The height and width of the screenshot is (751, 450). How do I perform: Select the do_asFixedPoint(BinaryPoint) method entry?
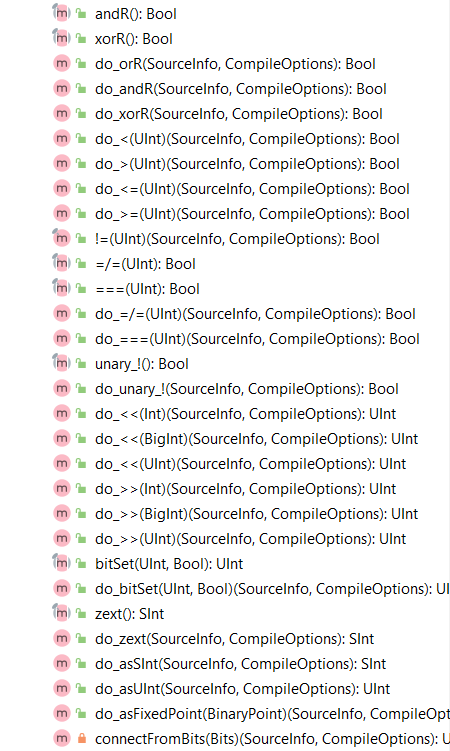[x=272, y=714]
